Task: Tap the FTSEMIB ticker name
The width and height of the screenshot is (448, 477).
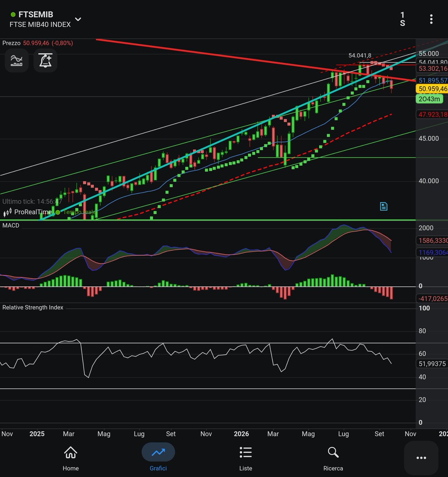Action: (x=36, y=15)
